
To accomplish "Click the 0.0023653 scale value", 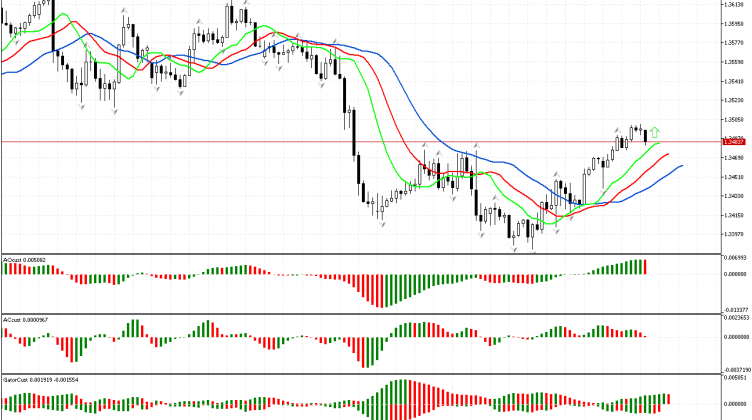I will [x=736, y=318].
